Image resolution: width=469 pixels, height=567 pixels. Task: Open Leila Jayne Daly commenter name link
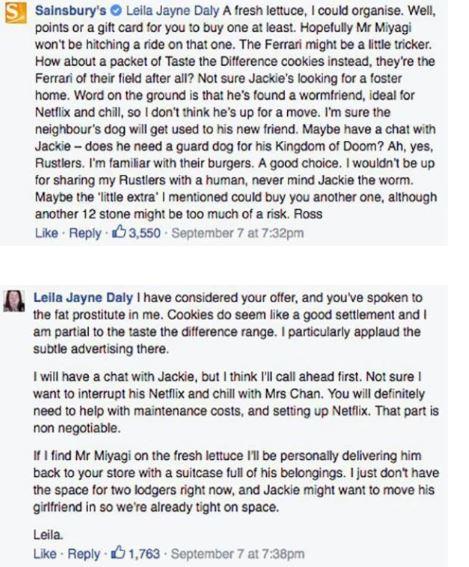pos(83,298)
